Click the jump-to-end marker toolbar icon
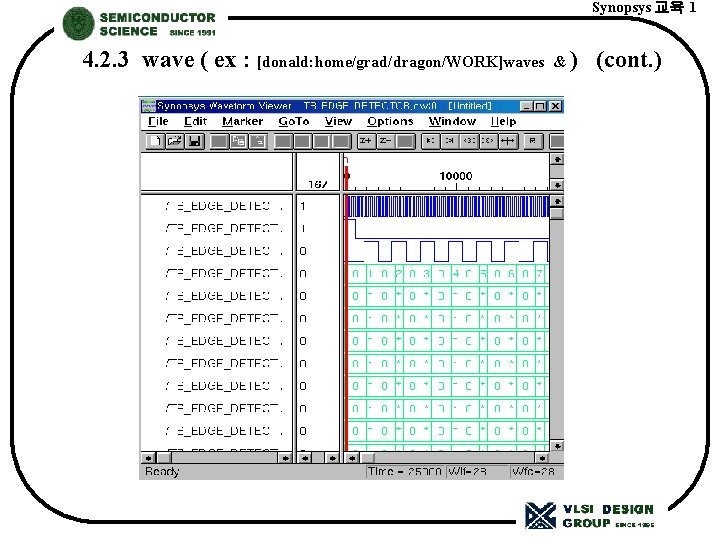Image resolution: width=720 pixels, height=540 pixels. coord(450,141)
